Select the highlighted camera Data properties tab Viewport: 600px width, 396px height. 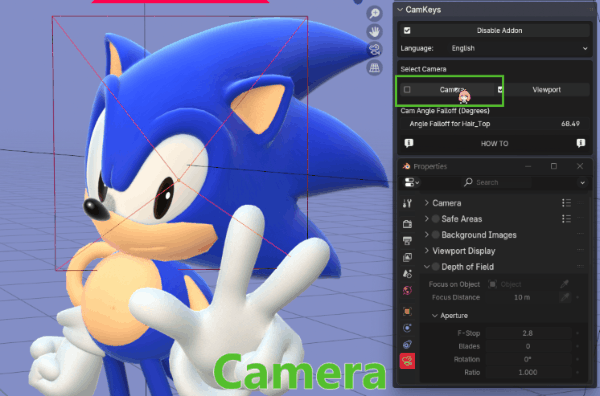coord(407,361)
